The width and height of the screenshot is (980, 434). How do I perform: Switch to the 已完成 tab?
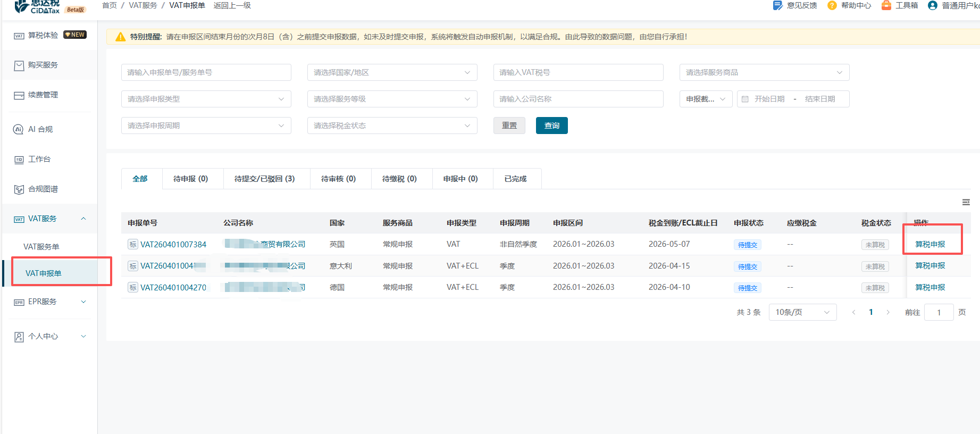pos(515,179)
